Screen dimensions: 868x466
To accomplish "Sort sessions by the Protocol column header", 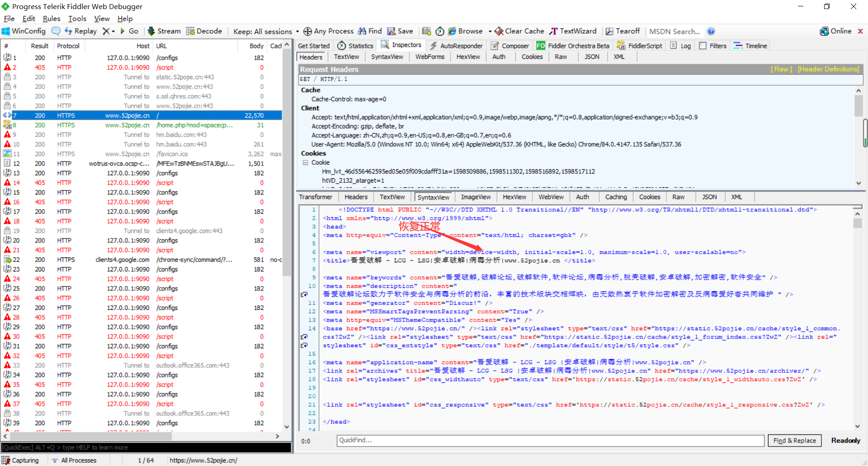I will [x=68, y=46].
